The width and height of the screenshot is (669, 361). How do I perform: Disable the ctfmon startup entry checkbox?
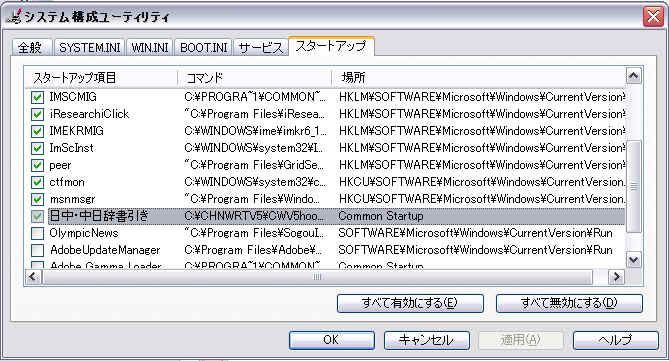(38, 182)
